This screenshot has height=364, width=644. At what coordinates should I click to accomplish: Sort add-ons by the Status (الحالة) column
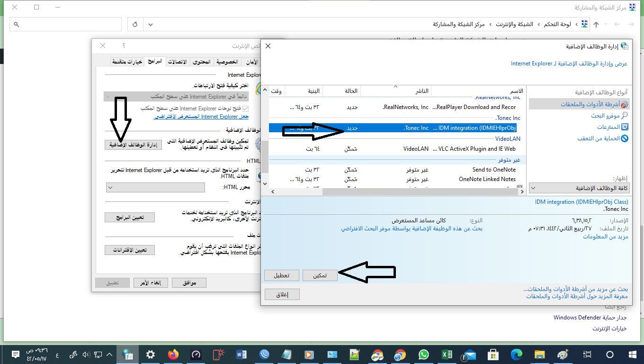(341, 91)
